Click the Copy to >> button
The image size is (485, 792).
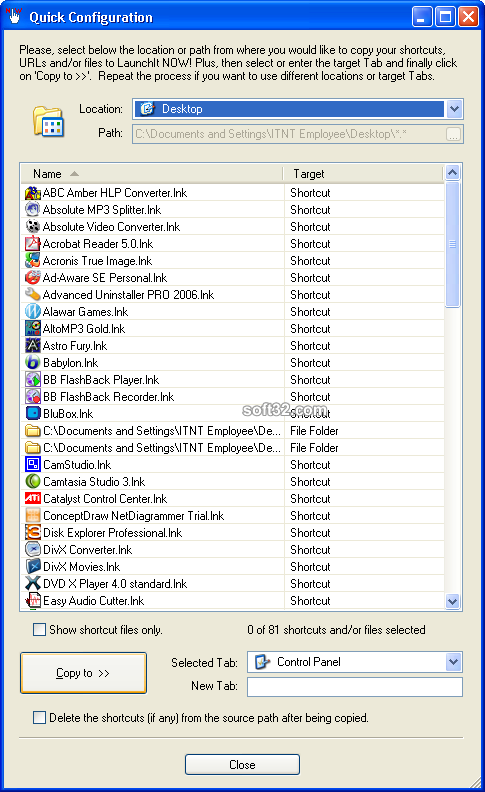(83, 673)
